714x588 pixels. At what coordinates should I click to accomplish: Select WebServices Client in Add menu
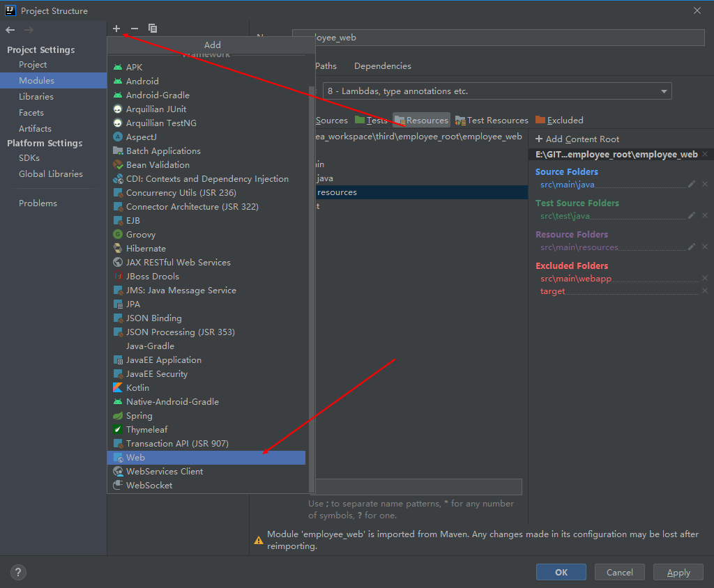tap(206, 472)
